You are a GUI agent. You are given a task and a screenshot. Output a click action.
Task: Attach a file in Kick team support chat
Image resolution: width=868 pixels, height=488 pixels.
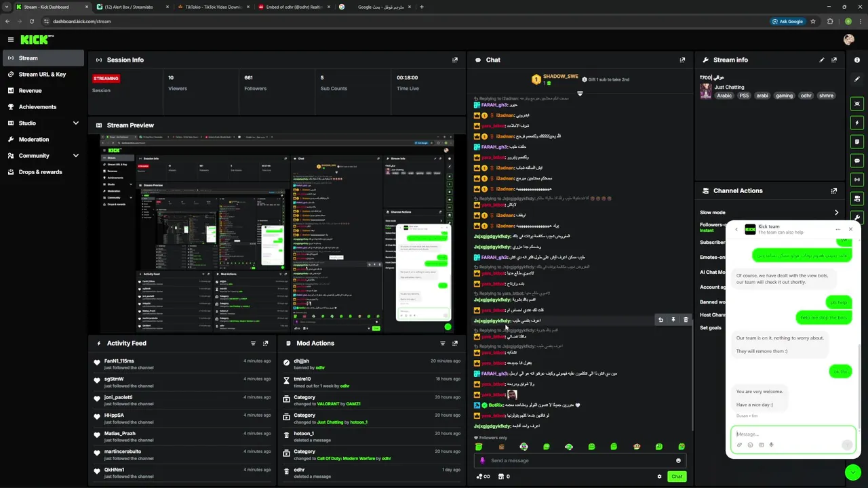[739, 445]
